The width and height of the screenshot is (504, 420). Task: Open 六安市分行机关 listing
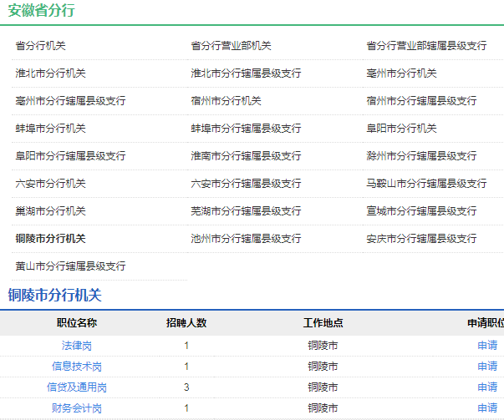coord(50,184)
